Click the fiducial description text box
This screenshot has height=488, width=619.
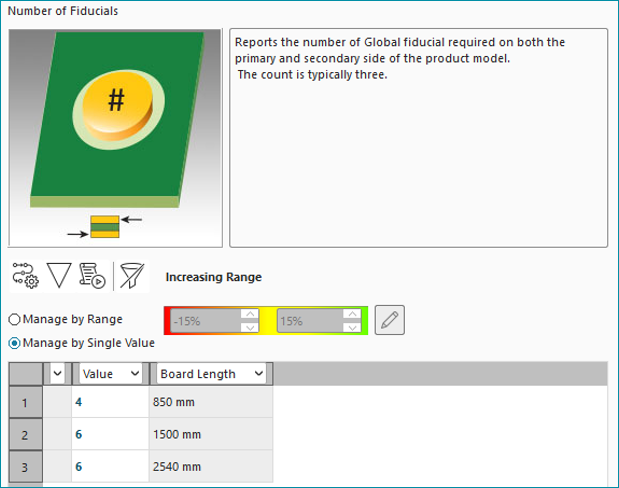[418, 138]
